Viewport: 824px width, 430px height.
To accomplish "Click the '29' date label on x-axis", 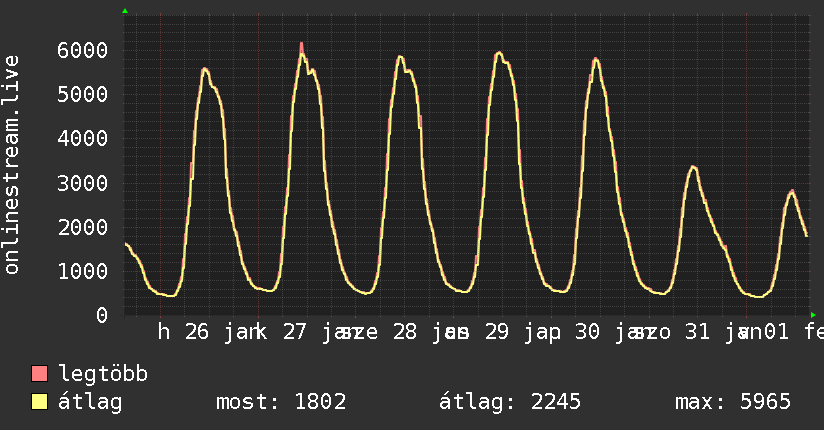I will (x=497, y=332).
